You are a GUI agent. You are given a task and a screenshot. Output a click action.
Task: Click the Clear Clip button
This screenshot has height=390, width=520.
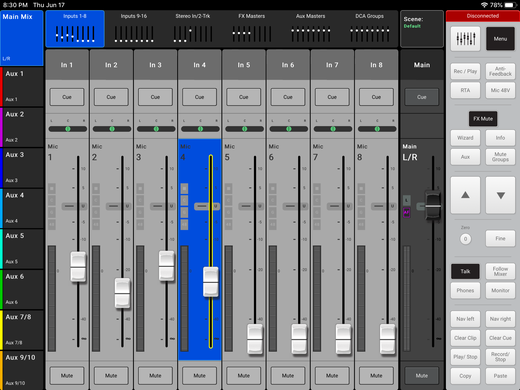465,338
